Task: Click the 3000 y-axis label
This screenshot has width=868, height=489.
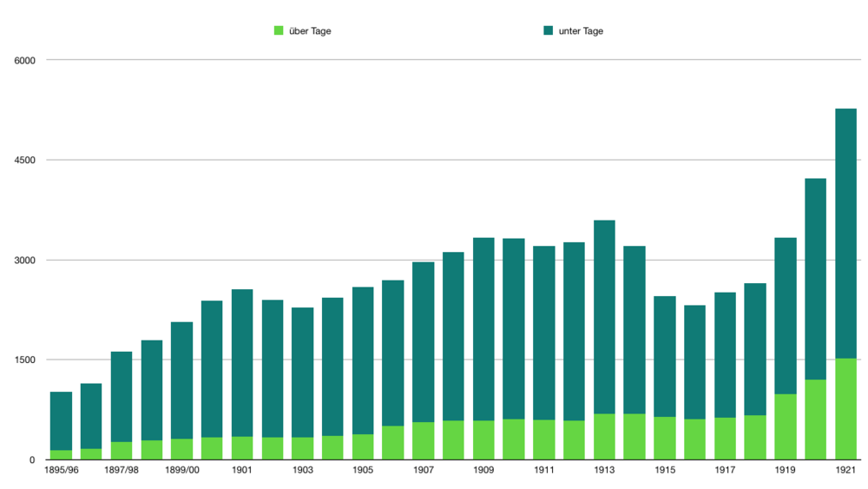Action: click(x=23, y=261)
